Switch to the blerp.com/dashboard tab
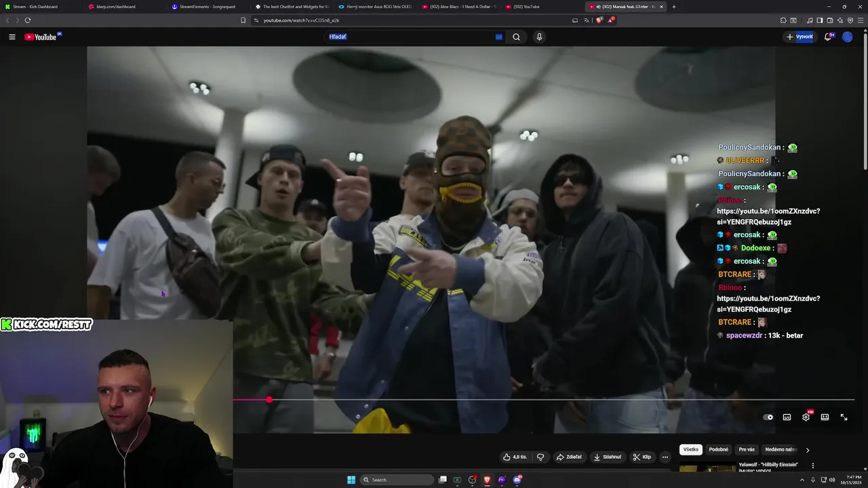The width and height of the screenshot is (868, 488). [125, 7]
